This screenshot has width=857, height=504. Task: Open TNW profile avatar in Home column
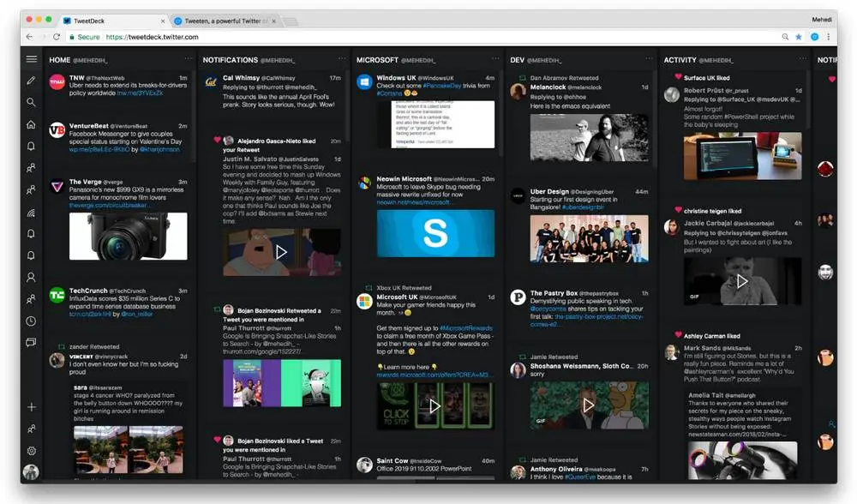pyautogui.click(x=57, y=82)
